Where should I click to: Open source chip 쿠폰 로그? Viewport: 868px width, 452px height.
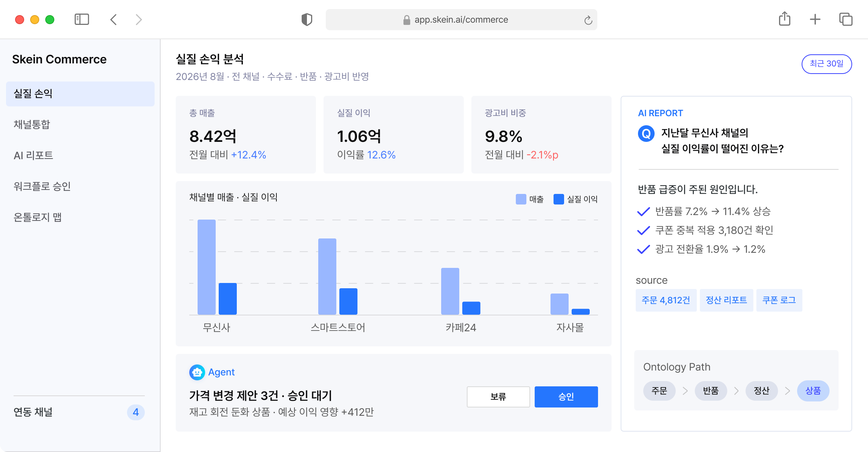tap(779, 300)
